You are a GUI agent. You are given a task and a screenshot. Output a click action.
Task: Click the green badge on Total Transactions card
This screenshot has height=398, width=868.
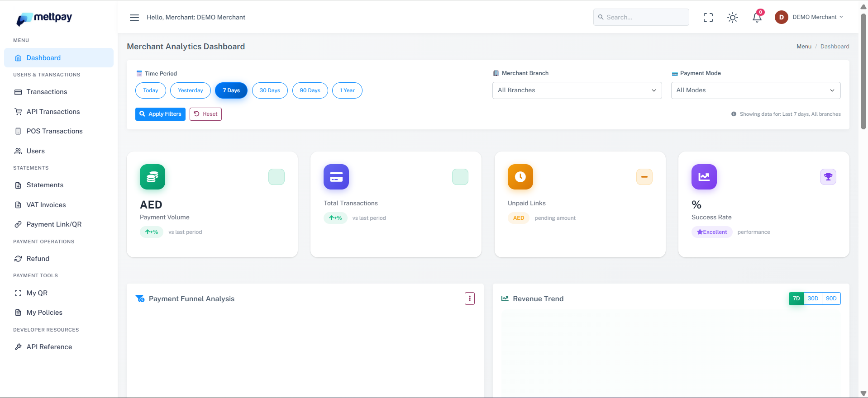(x=460, y=177)
